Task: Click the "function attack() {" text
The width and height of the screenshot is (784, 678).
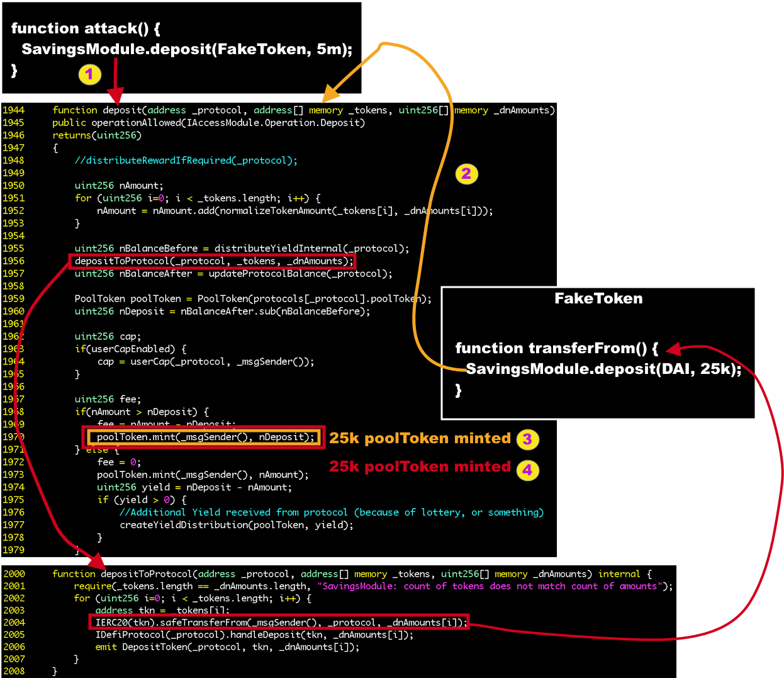Action: (x=86, y=28)
